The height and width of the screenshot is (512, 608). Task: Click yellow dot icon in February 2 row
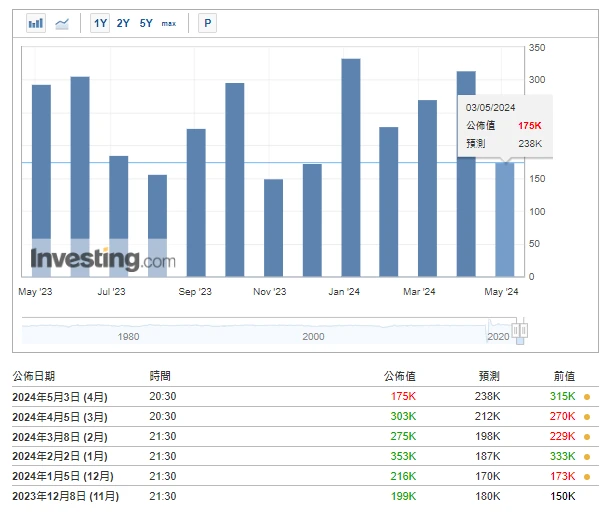(587, 456)
